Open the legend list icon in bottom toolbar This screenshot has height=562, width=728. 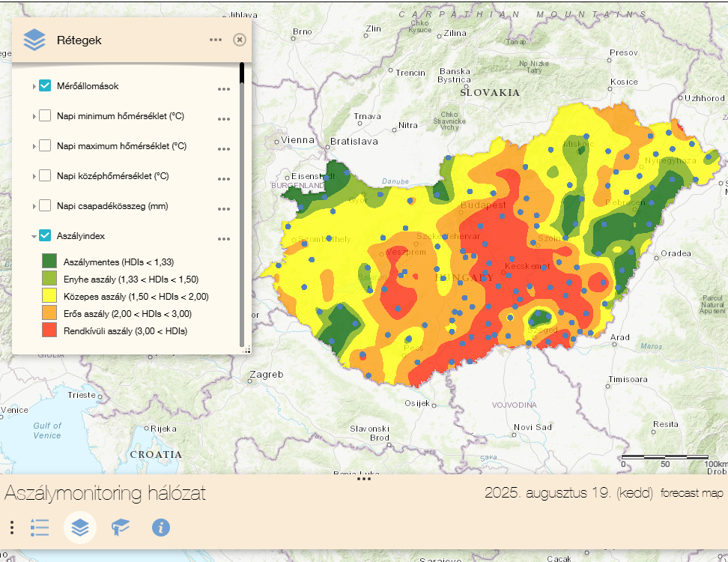pos(40,528)
